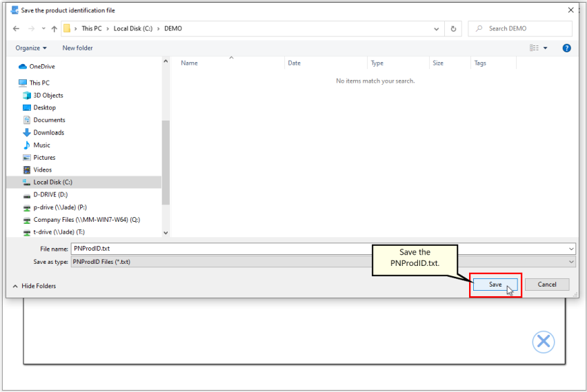This screenshot has width=587, height=392.
Task: Select This PC in address breadcrumb
Action: (x=92, y=28)
